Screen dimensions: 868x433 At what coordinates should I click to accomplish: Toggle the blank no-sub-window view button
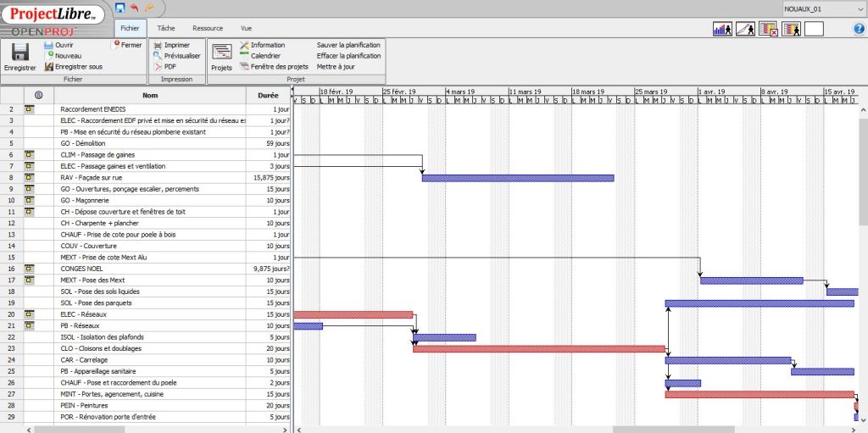[x=814, y=29]
